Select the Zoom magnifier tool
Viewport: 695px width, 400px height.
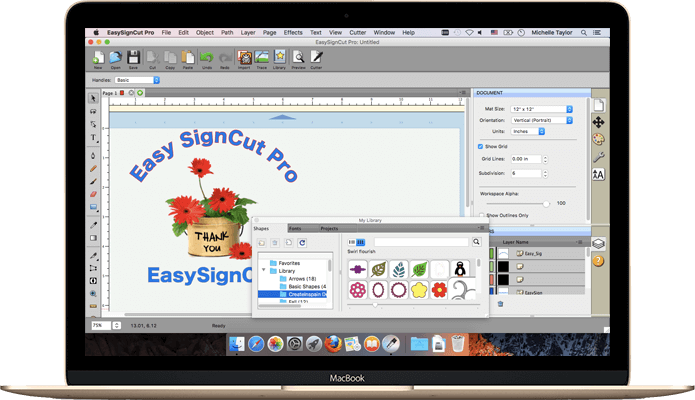[x=93, y=294]
